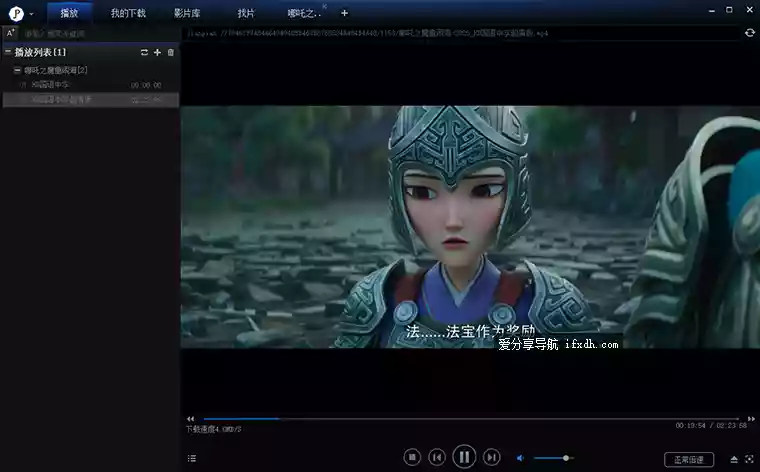
Task: Open the Xunlei player logo menu
Action: click(16, 14)
